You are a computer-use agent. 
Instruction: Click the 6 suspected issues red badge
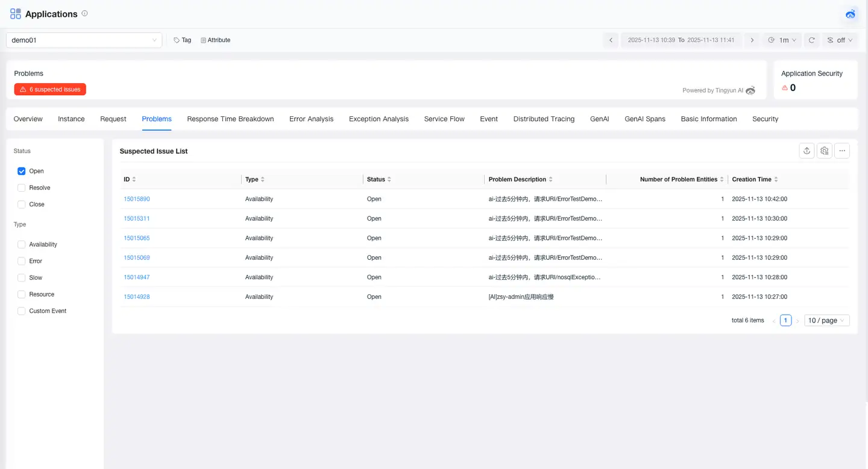50,89
